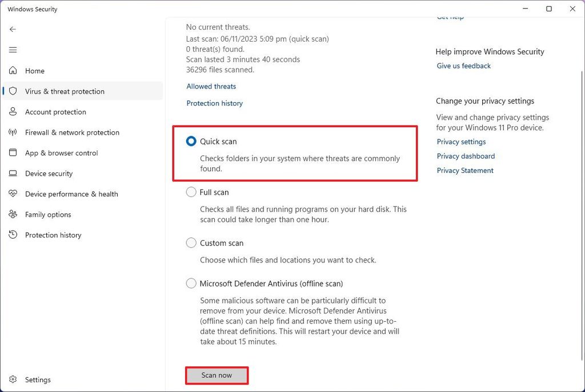Viewport: 585px width, 392px height.
Task: Click Give us feedback
Action: point(463,66)
